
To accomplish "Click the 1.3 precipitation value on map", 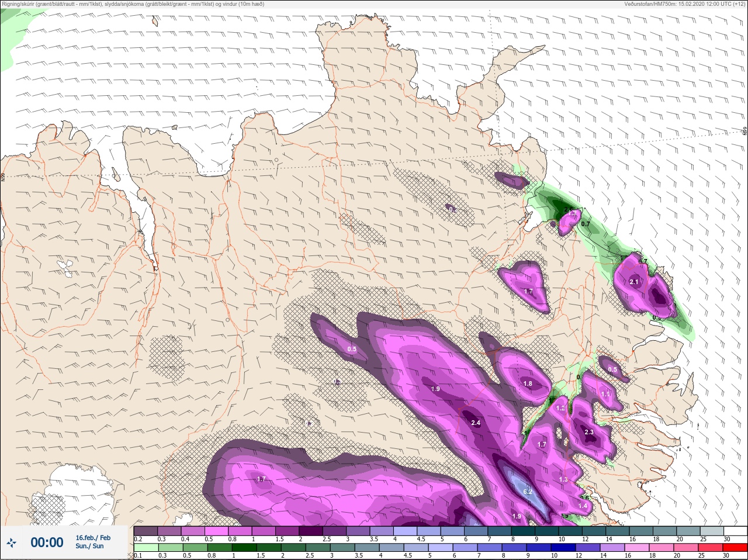I will click(x=563, y=479).
